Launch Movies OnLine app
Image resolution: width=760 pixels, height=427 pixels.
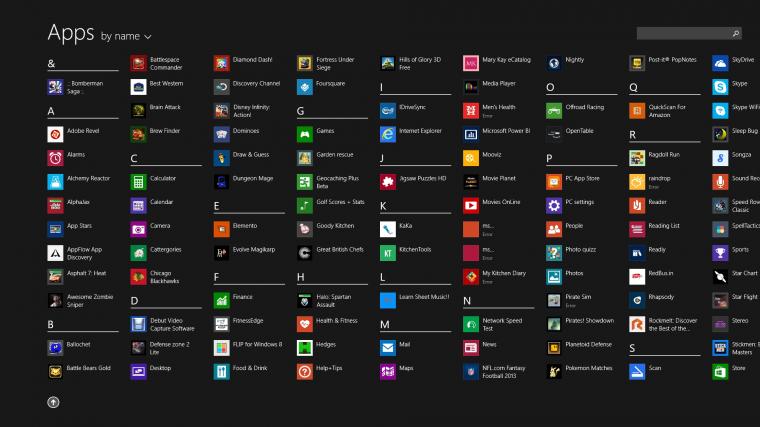(x=471, y=206)
